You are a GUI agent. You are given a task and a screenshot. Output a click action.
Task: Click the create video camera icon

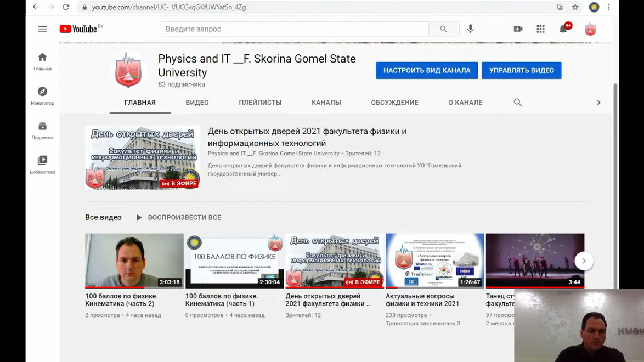(x=518, y=29)
